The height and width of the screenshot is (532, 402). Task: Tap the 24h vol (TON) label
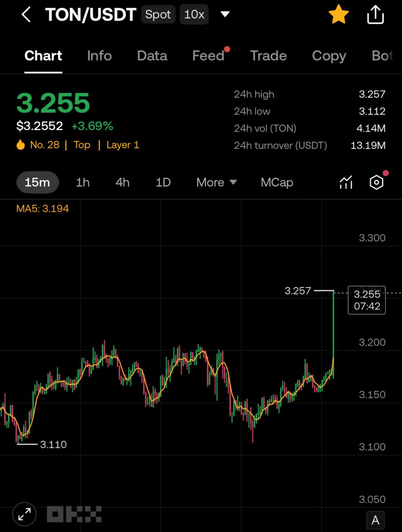coord(265,128)
